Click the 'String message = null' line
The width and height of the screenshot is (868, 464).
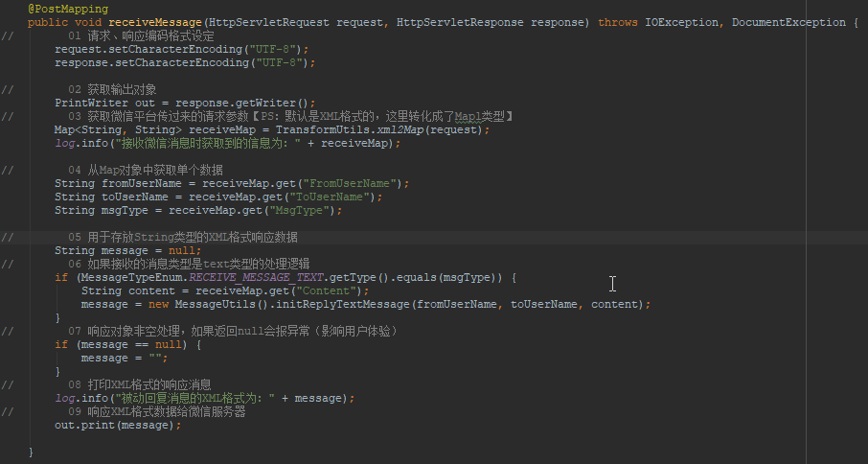[127, 251]
